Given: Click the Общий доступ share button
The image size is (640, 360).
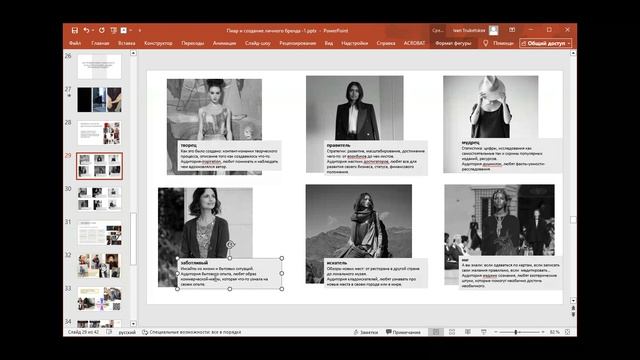Looking at the screenshot, I should point(546,43).
